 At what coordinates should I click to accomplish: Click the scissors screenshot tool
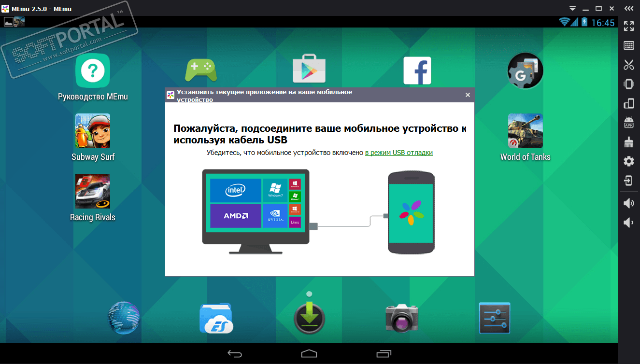629,65
